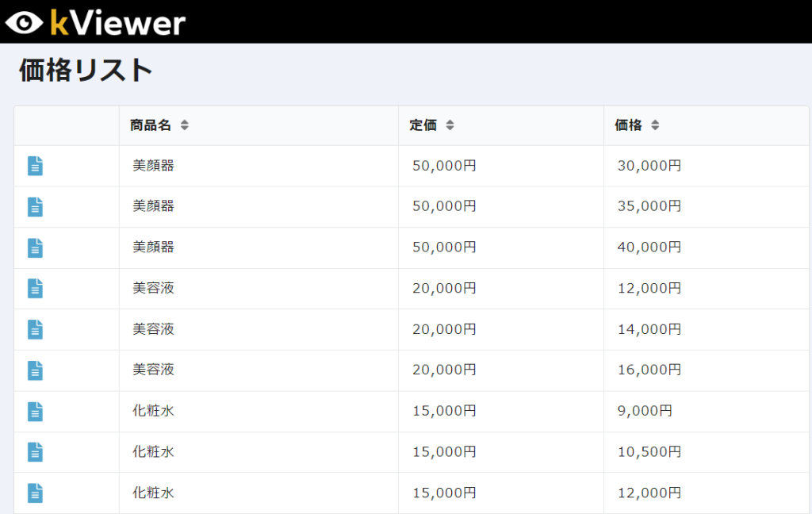Click 定価 20,000円 in the 美容液 12,000円 row
The image size is (812, 514).
(x=444, y=288)
